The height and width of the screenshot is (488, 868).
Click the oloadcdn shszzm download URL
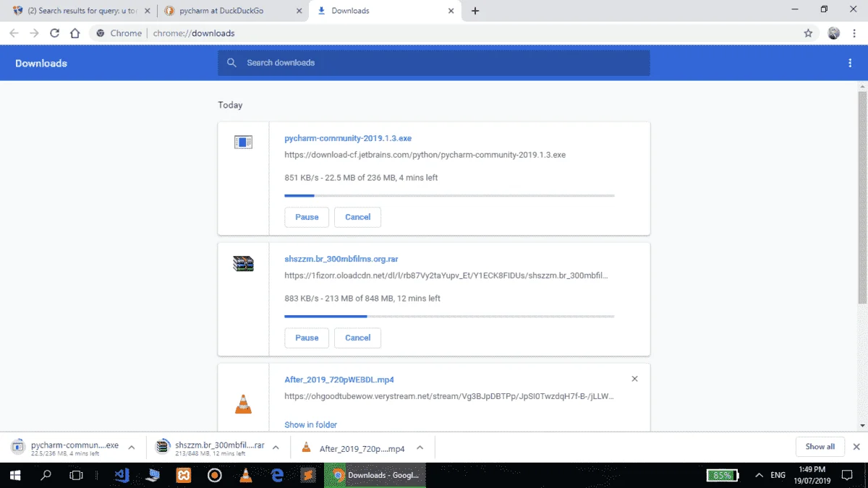(446, 275)
